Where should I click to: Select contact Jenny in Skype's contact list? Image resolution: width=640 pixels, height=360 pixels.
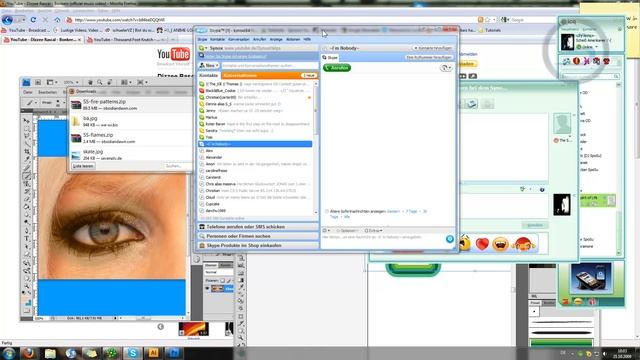click(x=256, y=111)
